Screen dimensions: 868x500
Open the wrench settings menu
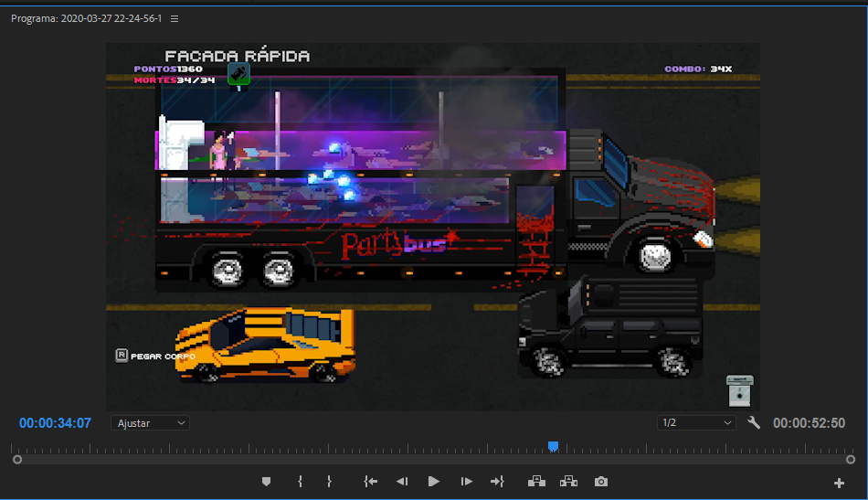coord(754,423)
